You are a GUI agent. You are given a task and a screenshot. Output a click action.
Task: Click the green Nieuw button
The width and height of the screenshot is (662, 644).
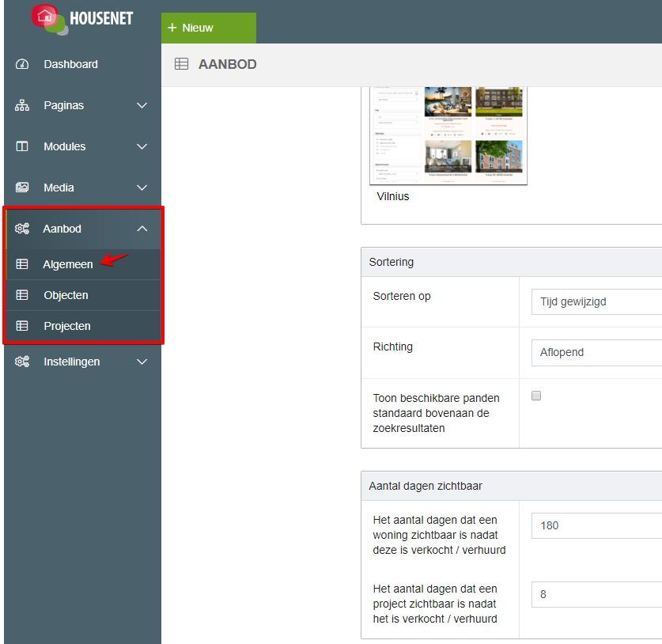pos(209,28)
